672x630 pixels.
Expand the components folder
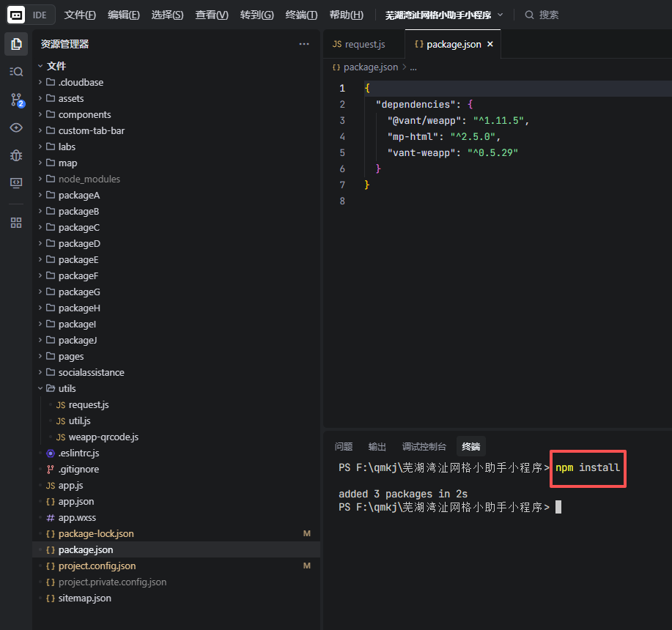point(84,114)
